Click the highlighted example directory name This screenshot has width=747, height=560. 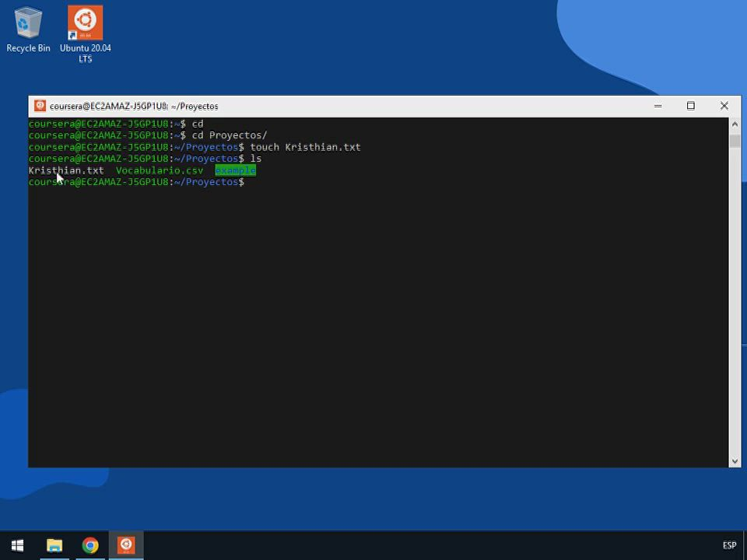pos(235,170)
